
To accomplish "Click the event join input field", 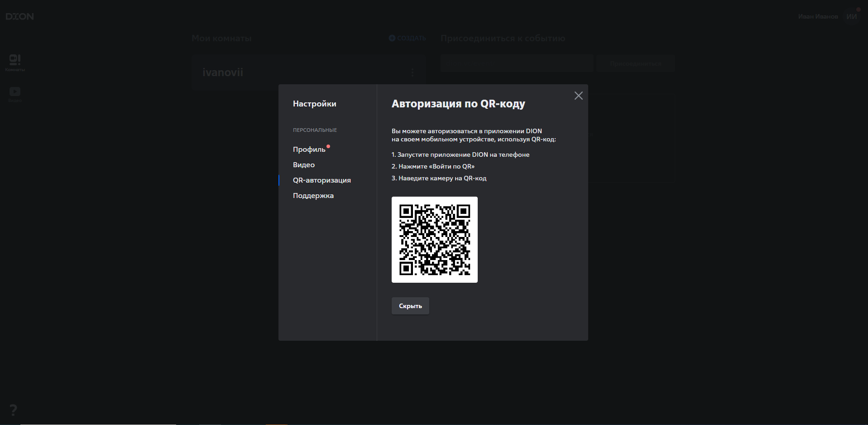I will coord(517,63).
